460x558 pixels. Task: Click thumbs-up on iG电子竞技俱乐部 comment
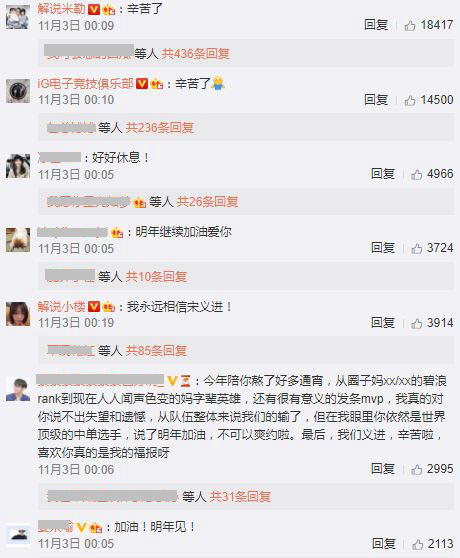(x=410, y=100)
